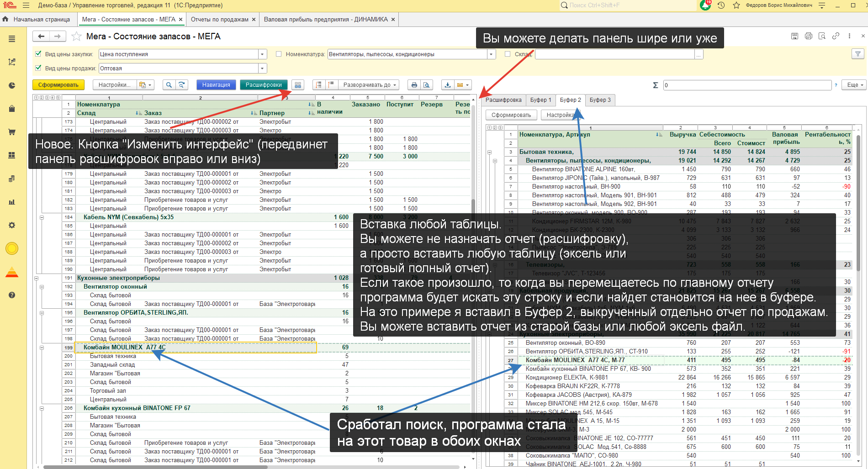Go back with the left arrow button
The height and width of the screenshot is (469, 868).
pyautogui.click(x=41, y=36)
